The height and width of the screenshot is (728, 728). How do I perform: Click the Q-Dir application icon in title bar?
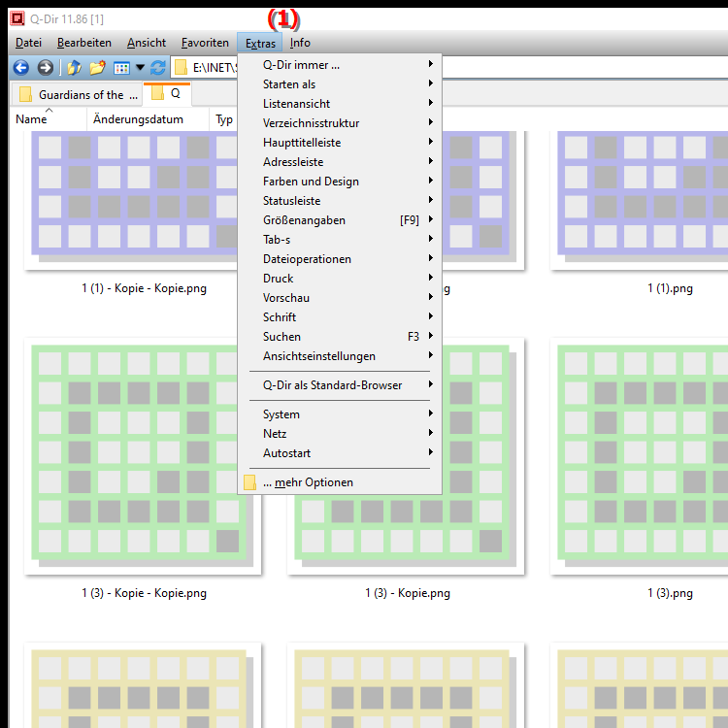(x=17, y=18)
